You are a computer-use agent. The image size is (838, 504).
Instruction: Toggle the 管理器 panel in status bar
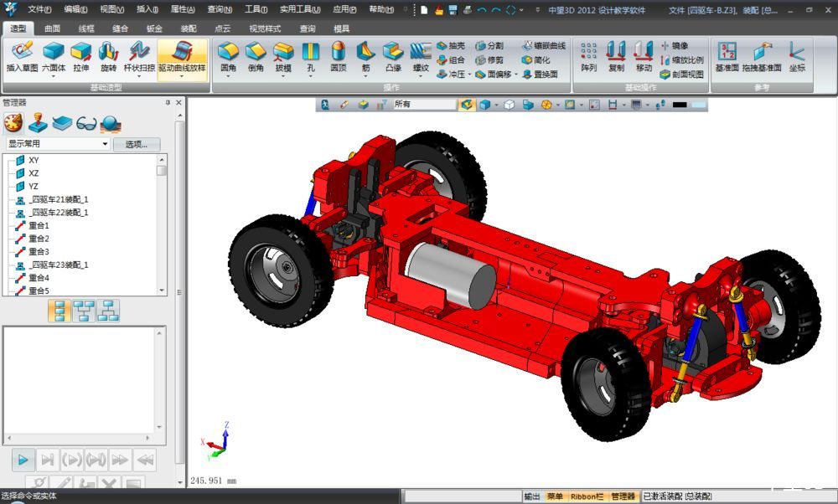(623, 496)
